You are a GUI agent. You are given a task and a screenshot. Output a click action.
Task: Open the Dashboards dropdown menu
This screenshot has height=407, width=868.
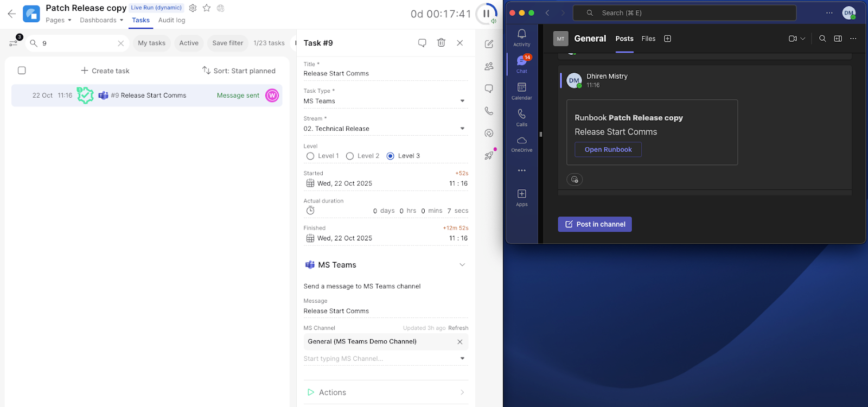pos(101,20)
